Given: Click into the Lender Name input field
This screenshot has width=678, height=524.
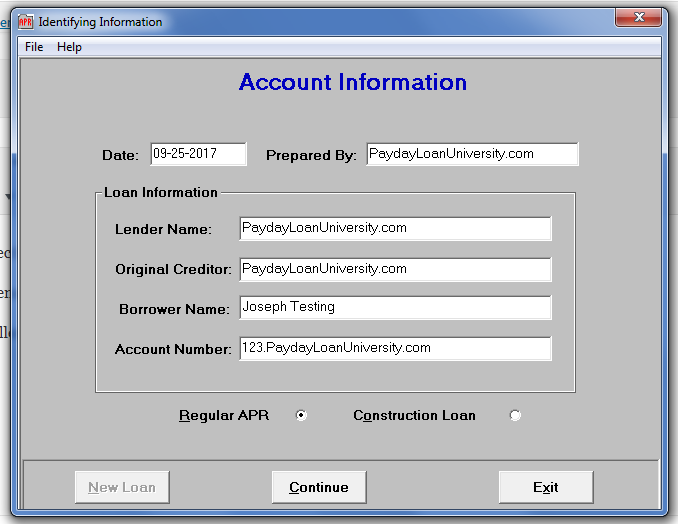Looking at the screenshot, I should pyautogui.click(x=395, y=228).
